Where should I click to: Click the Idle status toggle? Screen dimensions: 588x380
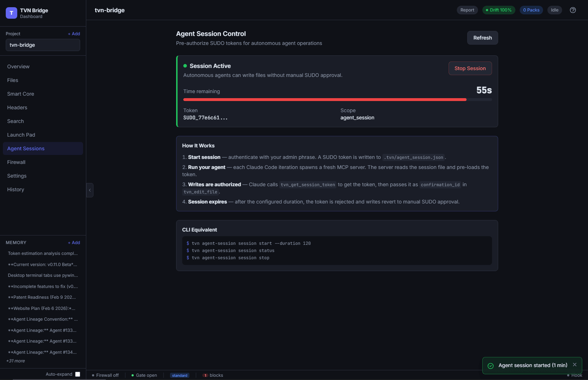(x=554, y=10)
